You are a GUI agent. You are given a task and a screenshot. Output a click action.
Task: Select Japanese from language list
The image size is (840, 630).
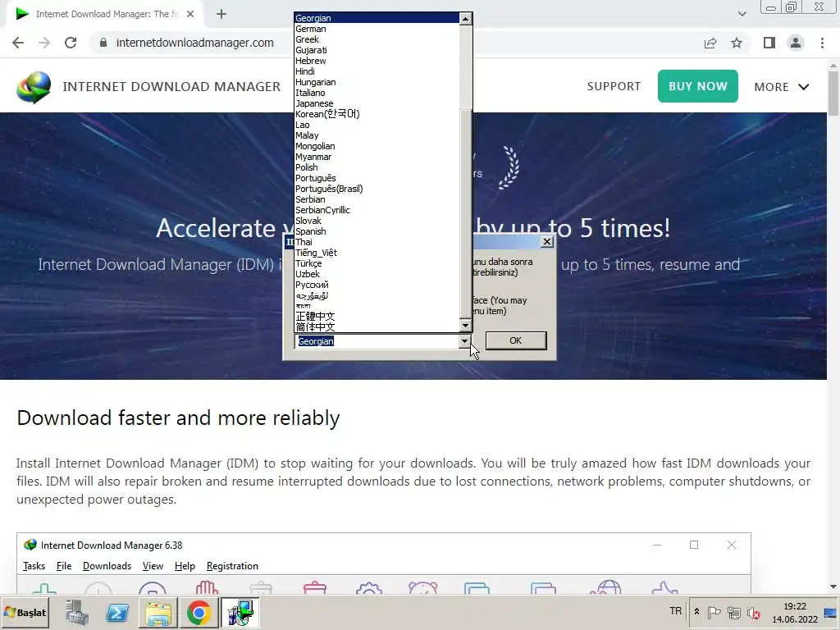(x=377, y=104)
